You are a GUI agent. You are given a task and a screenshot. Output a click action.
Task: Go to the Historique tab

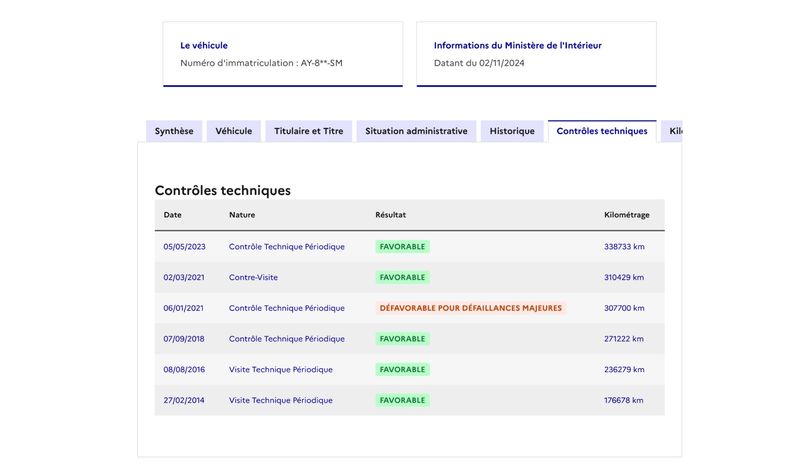512,131
